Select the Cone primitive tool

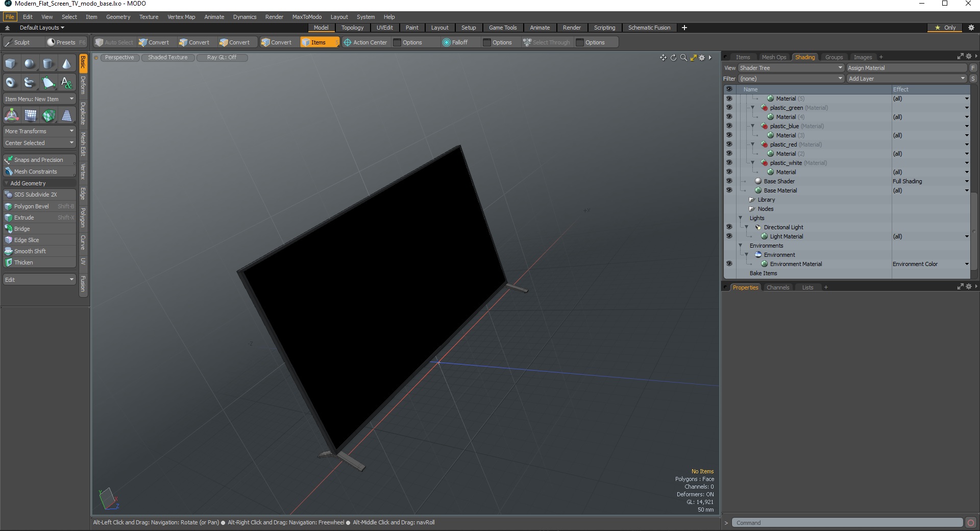[66, 64]
